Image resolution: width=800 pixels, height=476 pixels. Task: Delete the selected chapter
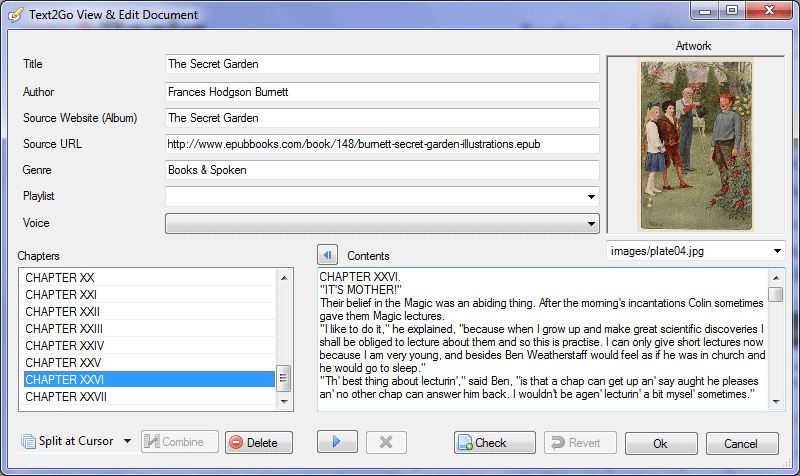258,442
